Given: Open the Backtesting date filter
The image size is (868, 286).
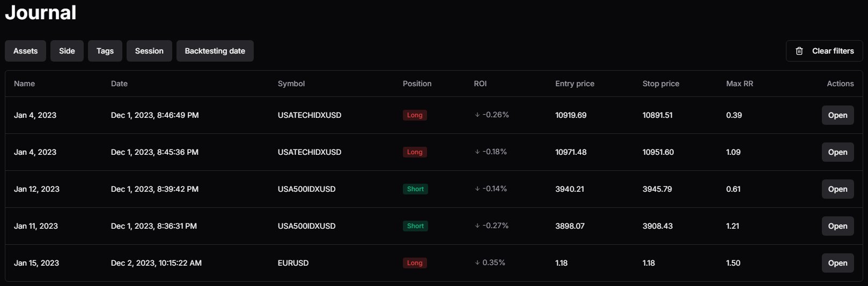Looking at the screenshot, I should click(x=215, y=51).
